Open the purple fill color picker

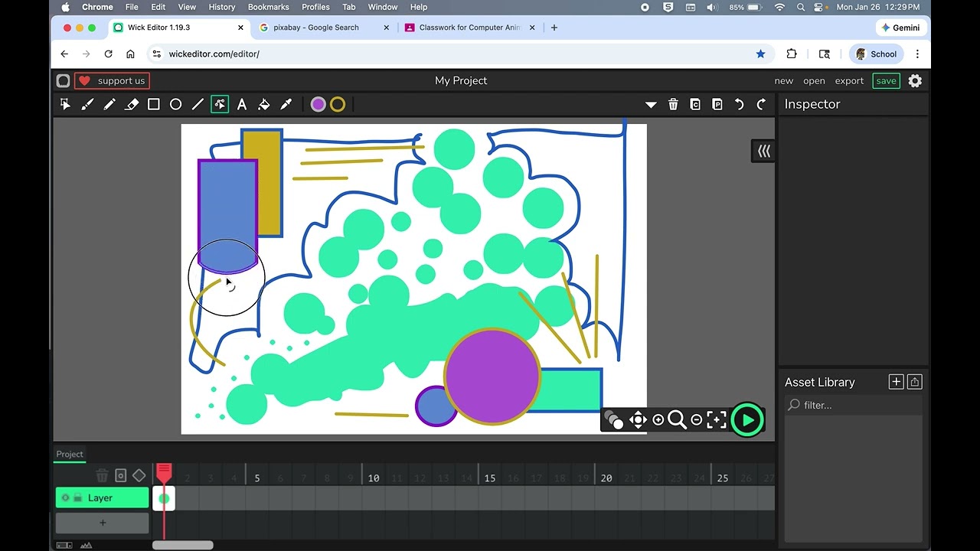click(x=318, y=104)
